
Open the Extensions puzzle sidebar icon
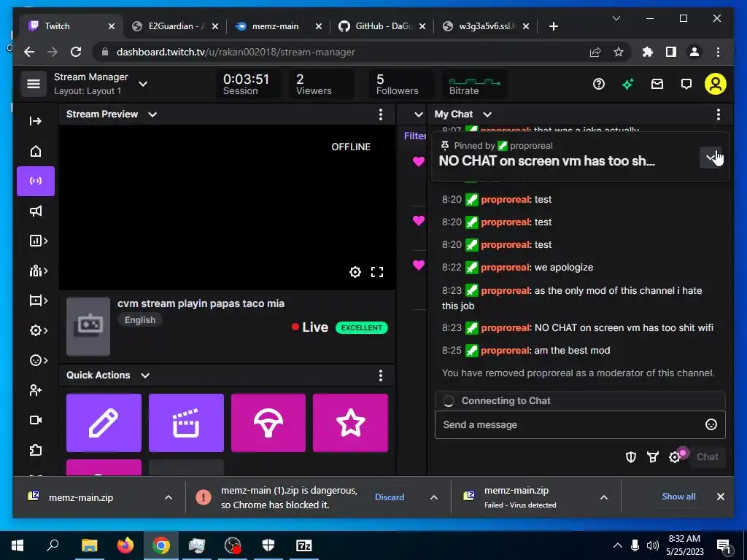pyautogui.click(x=36, y=450)
